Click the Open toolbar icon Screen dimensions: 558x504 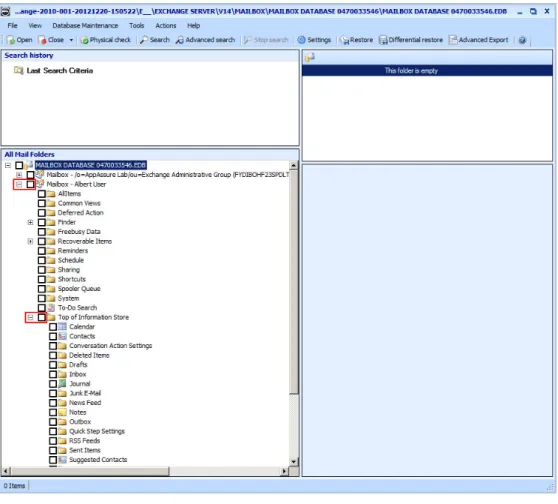11,40
